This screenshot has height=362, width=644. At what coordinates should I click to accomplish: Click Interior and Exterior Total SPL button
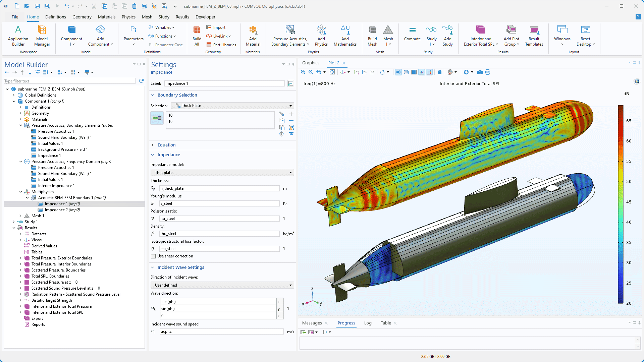[x=480, y=35]
